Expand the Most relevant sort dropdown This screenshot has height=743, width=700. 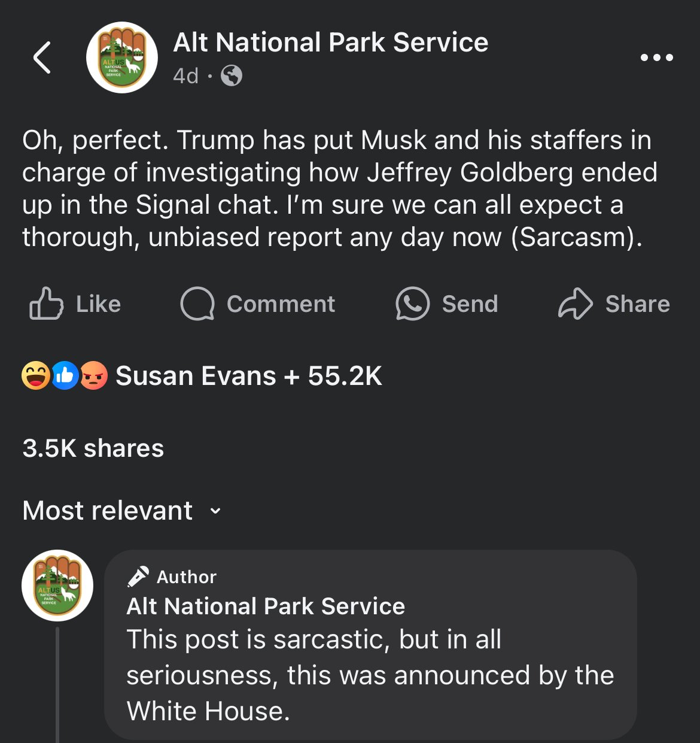pos(122,511)
